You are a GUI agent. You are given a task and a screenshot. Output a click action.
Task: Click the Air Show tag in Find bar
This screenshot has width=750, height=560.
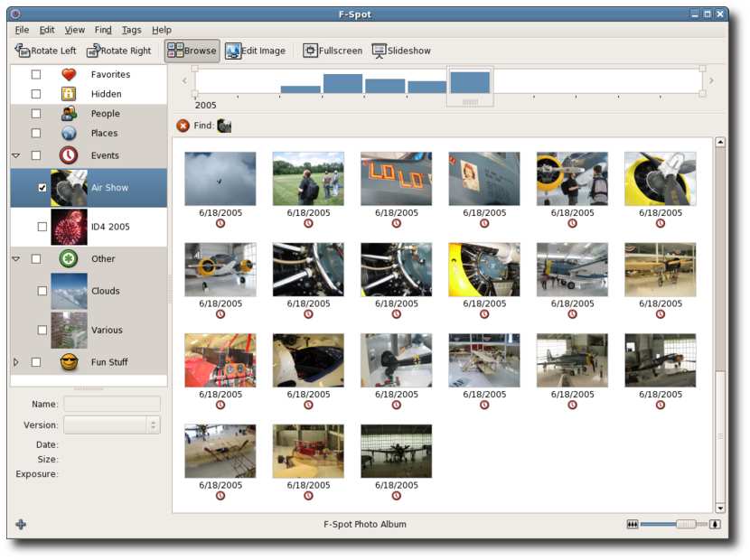[x=224, y=126]
